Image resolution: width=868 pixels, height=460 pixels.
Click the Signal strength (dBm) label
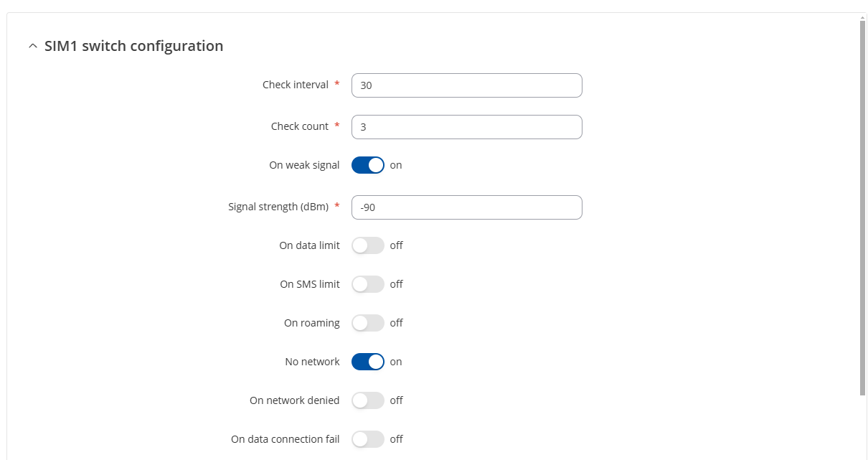(x=278, y=207)
